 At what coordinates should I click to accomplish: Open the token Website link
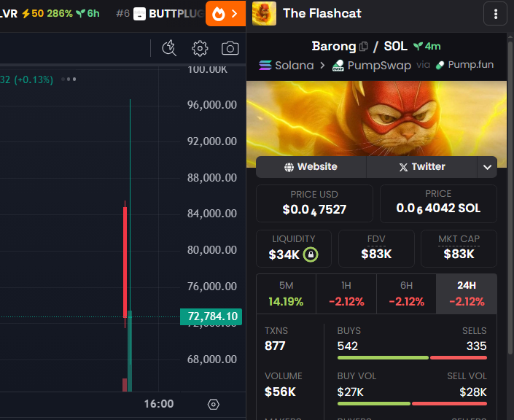coord(311,167)
